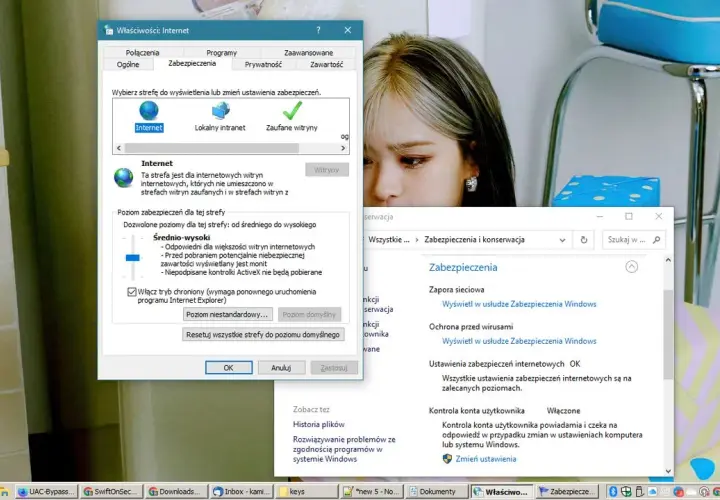Click the Średnio-wysoki level label

pos(181,238)
